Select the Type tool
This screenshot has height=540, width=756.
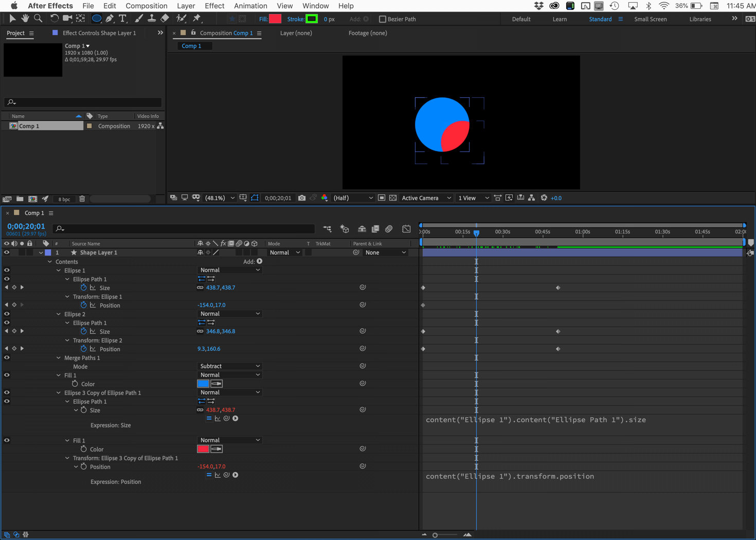coord(122,19)
